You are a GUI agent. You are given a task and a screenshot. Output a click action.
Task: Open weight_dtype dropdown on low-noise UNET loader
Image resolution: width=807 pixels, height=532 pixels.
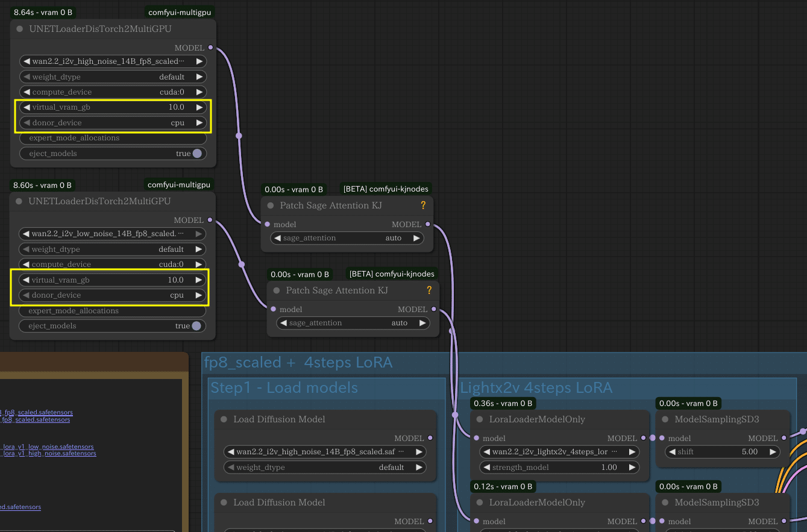pos(112,249)
